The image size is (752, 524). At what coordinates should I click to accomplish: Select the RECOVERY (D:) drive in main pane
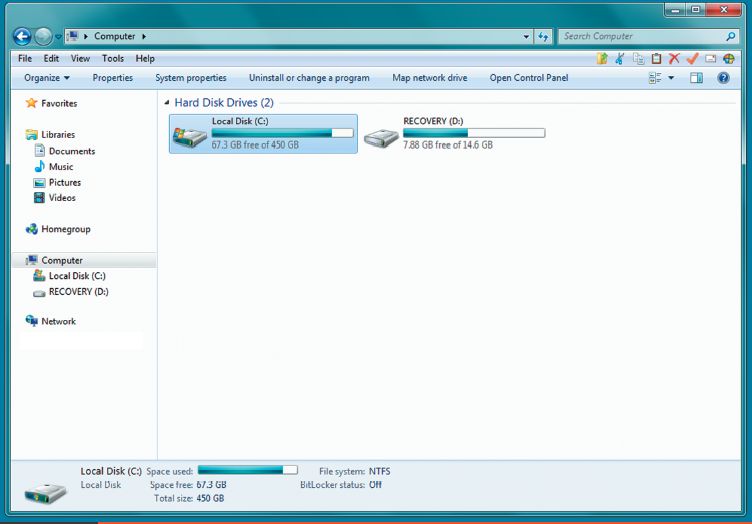click(454, 134)
